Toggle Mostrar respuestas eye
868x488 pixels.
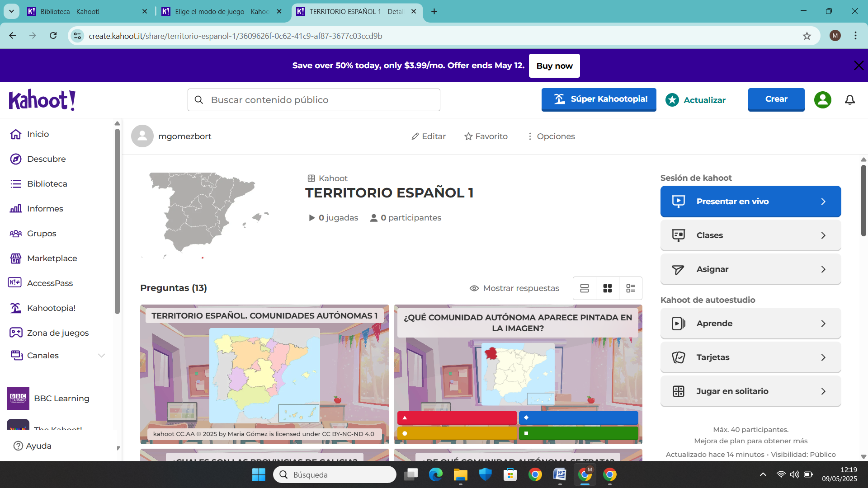point(514,288)
